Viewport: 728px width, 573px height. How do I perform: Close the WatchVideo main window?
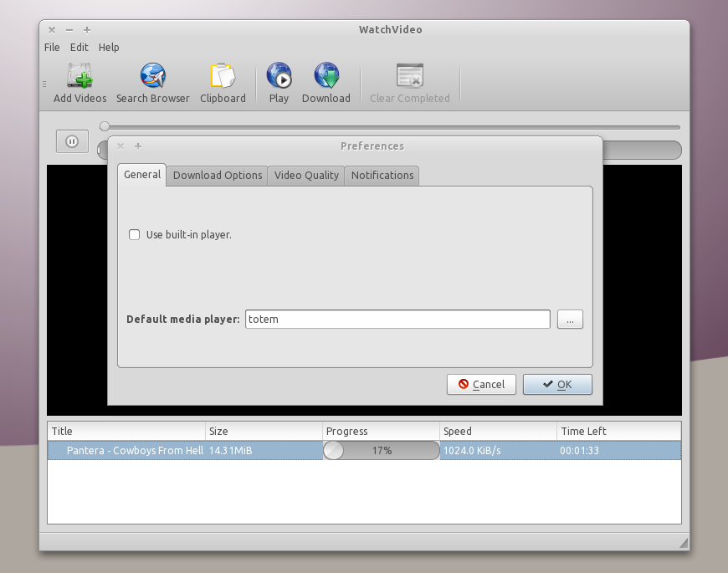pos(52,29)
